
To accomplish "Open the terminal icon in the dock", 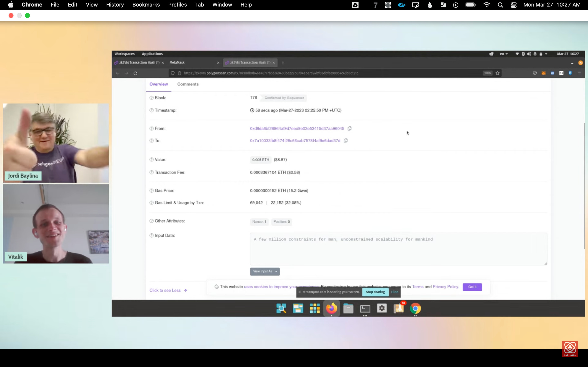I will pyautogui.click(x=365, y=308).
